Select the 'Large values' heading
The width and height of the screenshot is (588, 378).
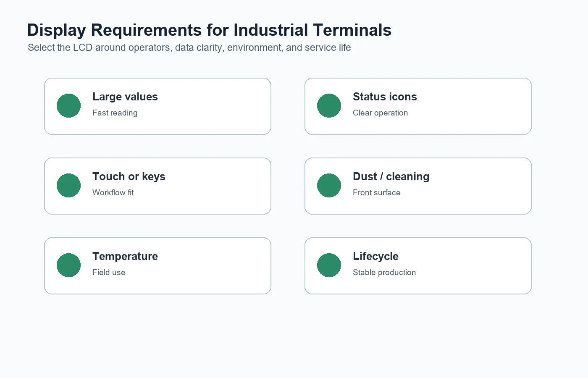pyautogui.click(x=125, y=97)
